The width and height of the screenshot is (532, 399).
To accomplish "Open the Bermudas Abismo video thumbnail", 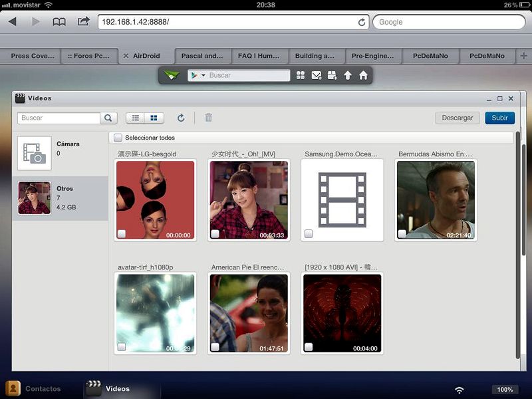I will 436,200.
